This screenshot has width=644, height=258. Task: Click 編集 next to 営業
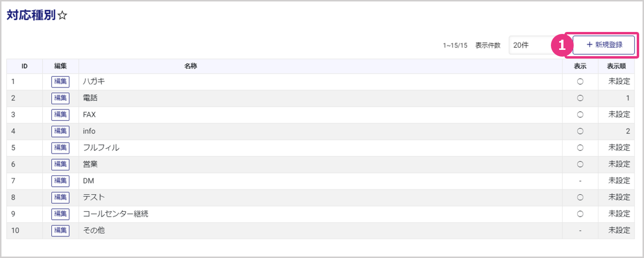click(x=60, y=164)
